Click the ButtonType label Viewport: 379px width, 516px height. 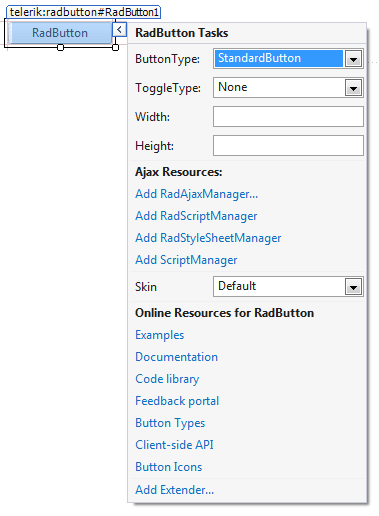167,59
